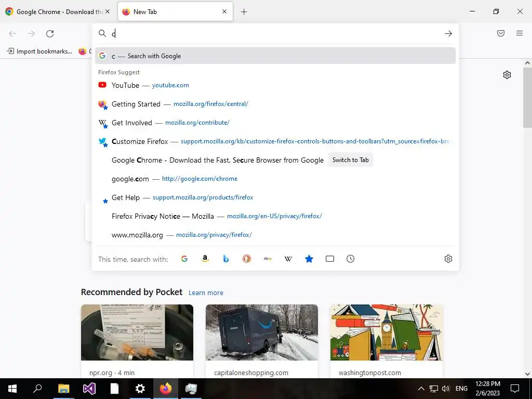Open volume control in system tray

tap(446, 389)
